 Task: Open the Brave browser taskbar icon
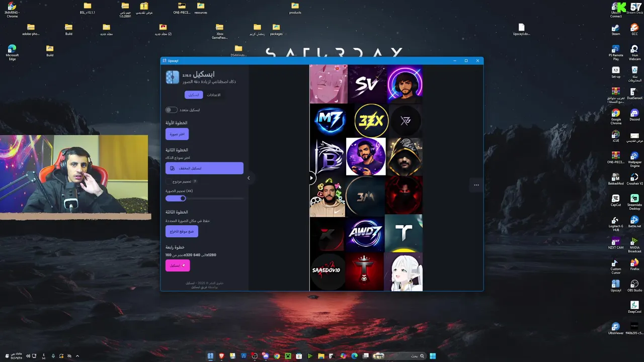(x=221, y=356)
